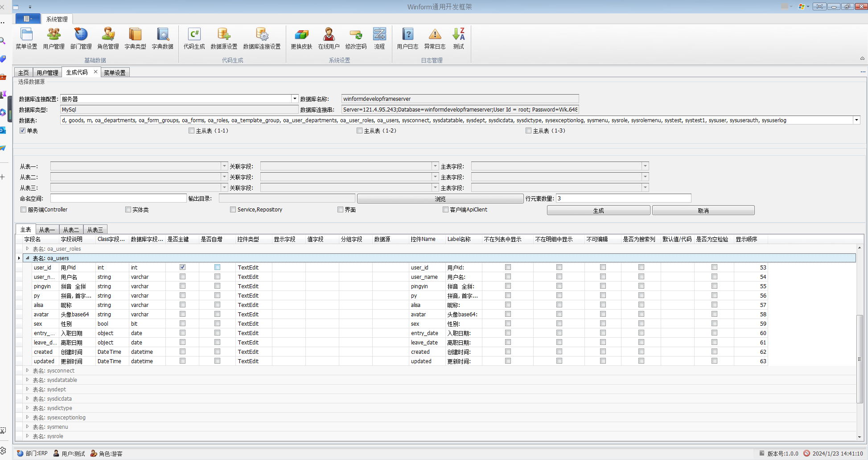Open the 数据库连接配置 dropdown
This screenshot has width=868, height=460.
[x=295, y=99]
